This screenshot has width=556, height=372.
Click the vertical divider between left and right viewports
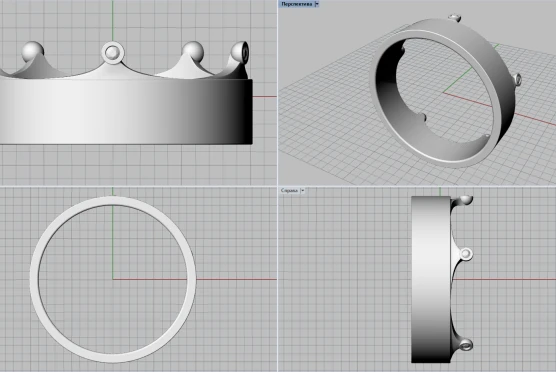pyautogui.click(x=278, y=186)
